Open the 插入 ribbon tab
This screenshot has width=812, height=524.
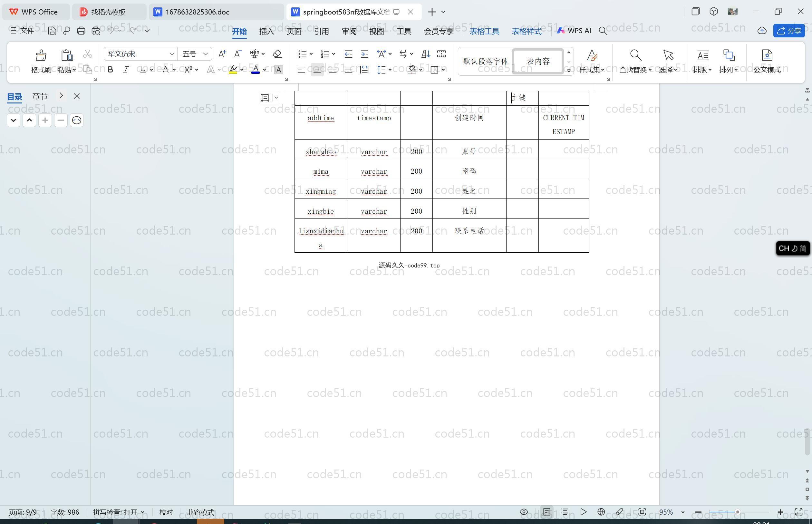pyautogui.click(x=266, y=31)
